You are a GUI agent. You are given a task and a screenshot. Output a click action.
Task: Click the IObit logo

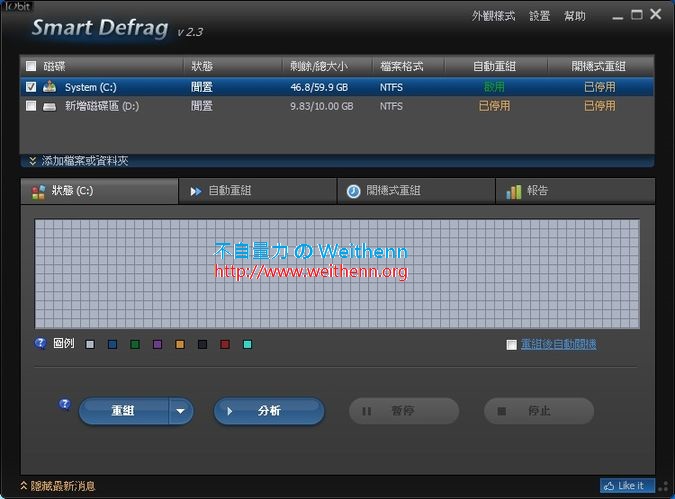[x=17, y=6]
